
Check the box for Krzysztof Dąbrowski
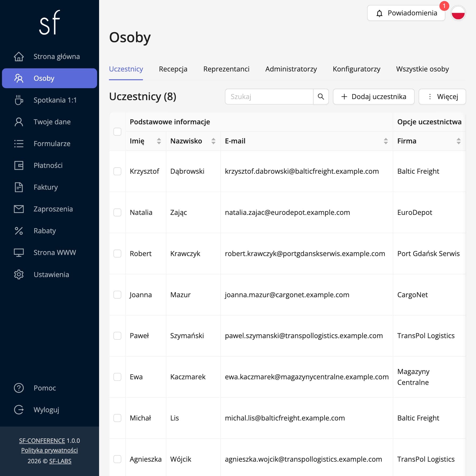point(117,171)
